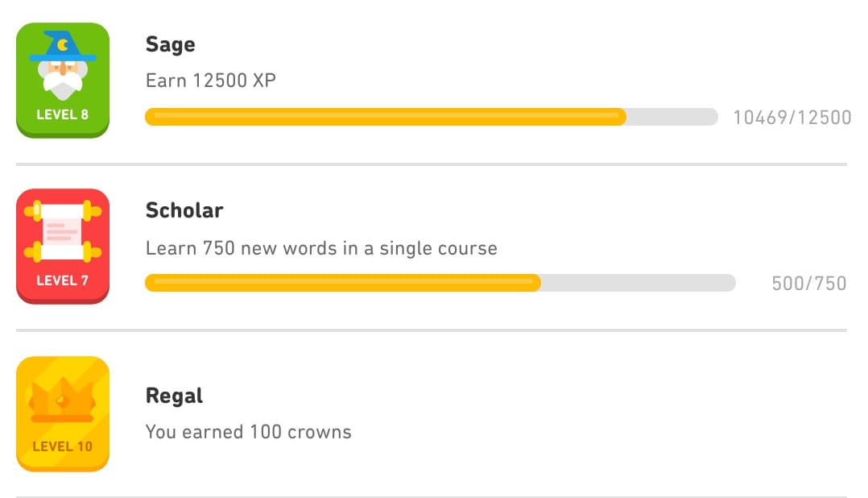The height and width of the screenshot is (498, 868).
Task: Open the Scholar scroll achievement badge
Action: click(63, 247)
